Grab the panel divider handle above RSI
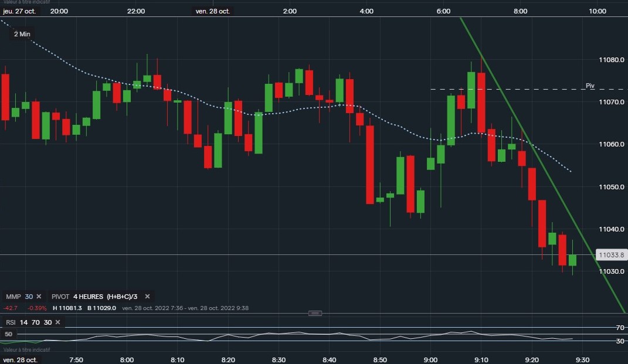The image size is (628, 364). pos(315,313)
